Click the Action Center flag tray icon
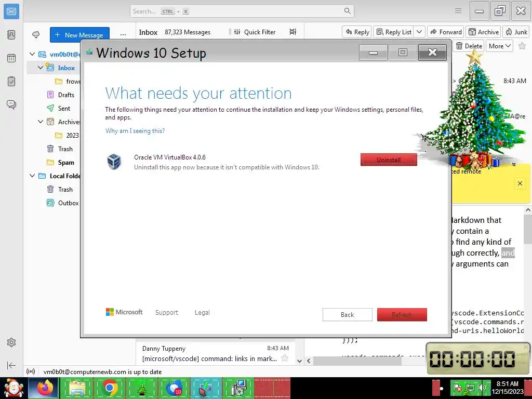 [457, 388]
